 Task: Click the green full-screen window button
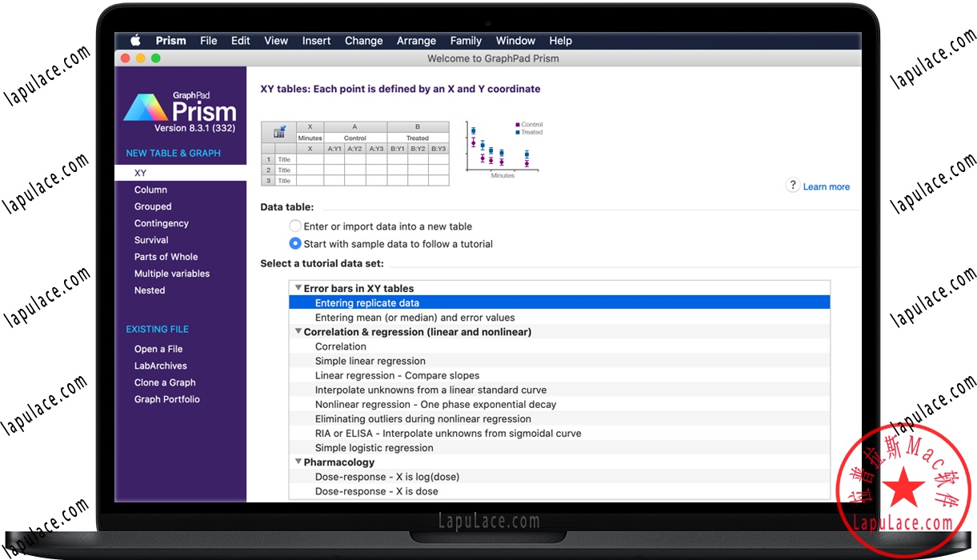(155, 58)
